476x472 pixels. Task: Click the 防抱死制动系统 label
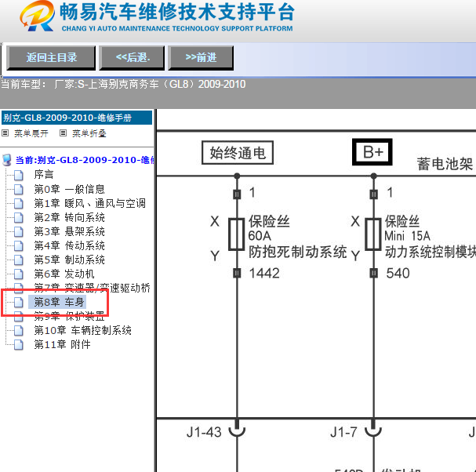point(298,252)
